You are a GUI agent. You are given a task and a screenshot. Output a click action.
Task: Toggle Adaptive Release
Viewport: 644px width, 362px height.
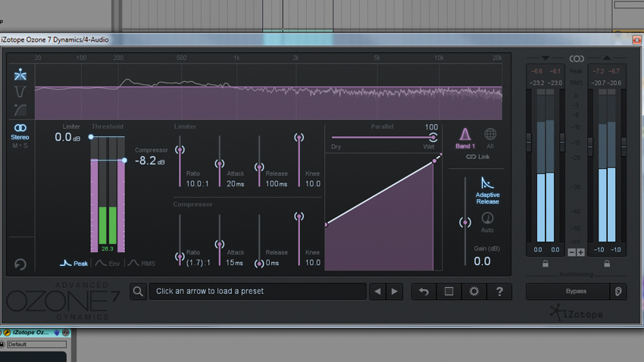pyautogui.click(x=487, y=190)
